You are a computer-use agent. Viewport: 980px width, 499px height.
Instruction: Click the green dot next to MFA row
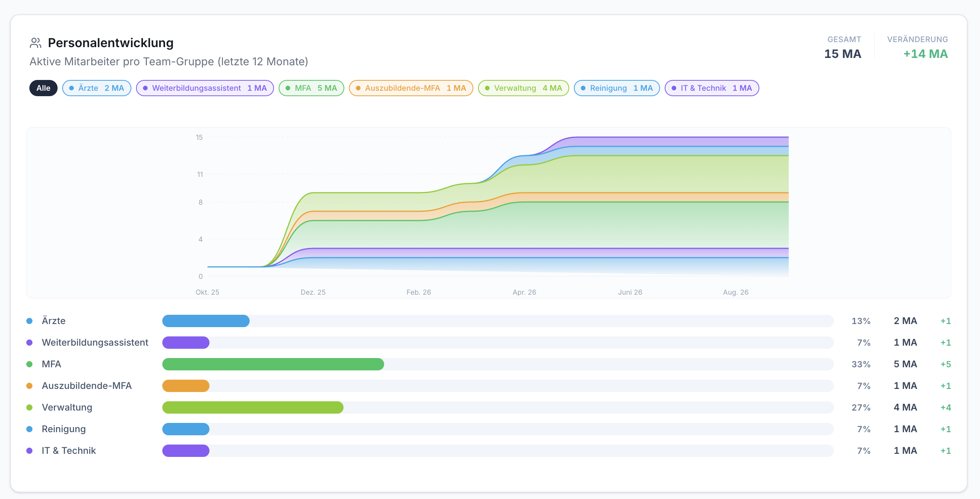pos(29,364)
